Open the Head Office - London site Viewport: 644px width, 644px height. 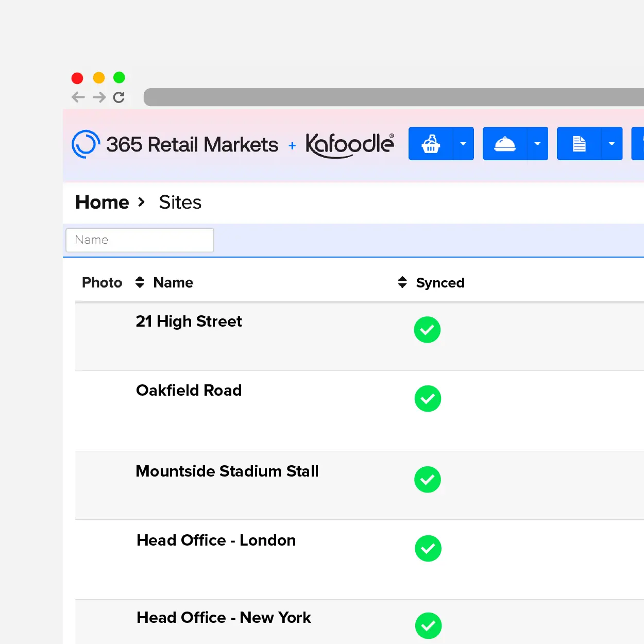pyautogui.click(x=216, y=540)
